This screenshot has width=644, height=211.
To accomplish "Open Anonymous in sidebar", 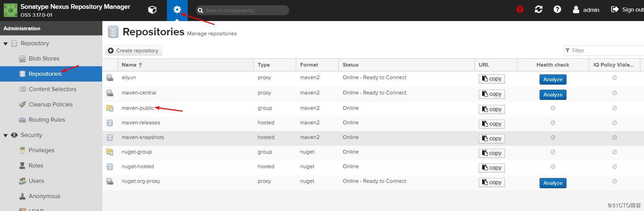I will pyautogui.click(x=45, y=196).
